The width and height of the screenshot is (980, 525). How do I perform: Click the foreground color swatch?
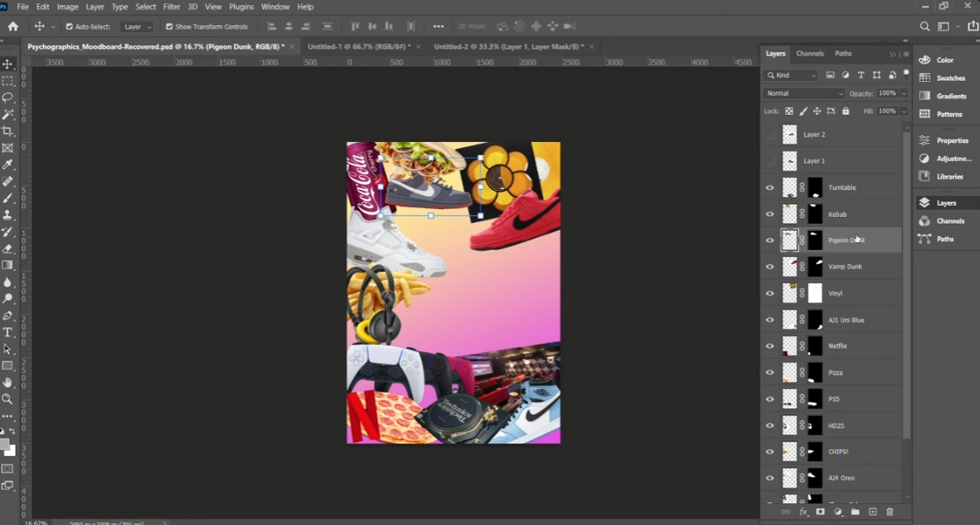pyautogui.click(x=4, y=445)
